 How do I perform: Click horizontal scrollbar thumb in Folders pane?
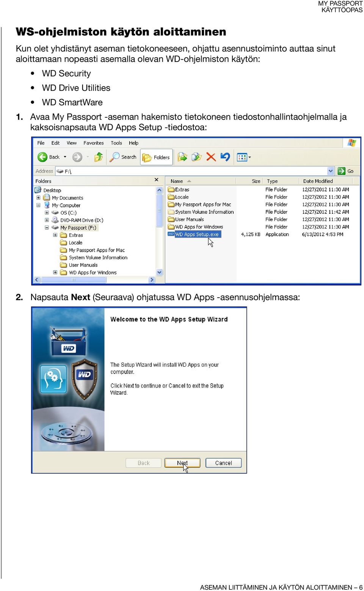click(x=74, y=280)
